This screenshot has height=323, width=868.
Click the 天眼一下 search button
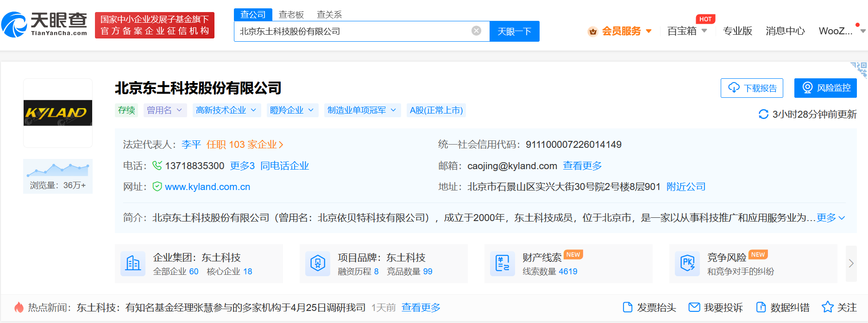pos(514,31)
